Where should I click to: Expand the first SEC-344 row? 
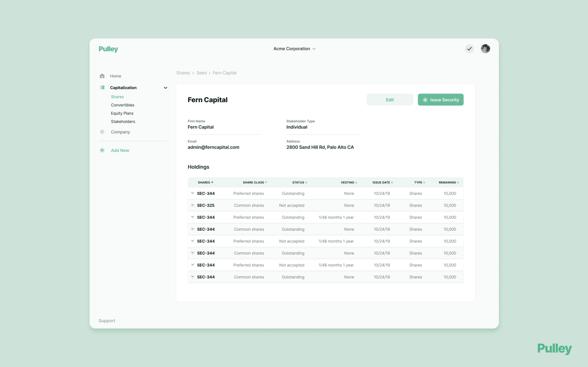(x=192, y=194)
